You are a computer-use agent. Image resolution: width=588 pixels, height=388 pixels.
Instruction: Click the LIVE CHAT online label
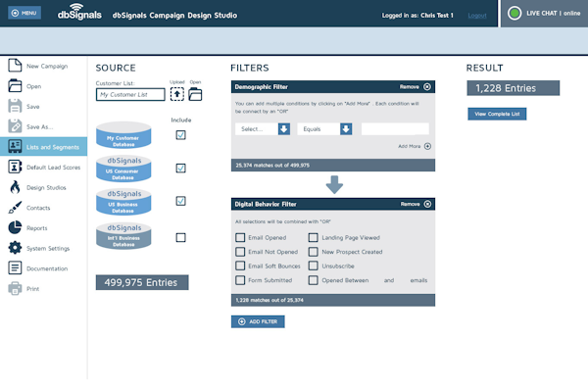coord(553,13)
